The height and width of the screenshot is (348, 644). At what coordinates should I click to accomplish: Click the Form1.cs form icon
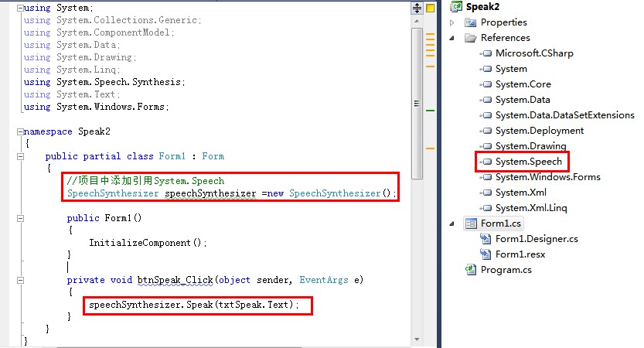(x=471, y=223)
